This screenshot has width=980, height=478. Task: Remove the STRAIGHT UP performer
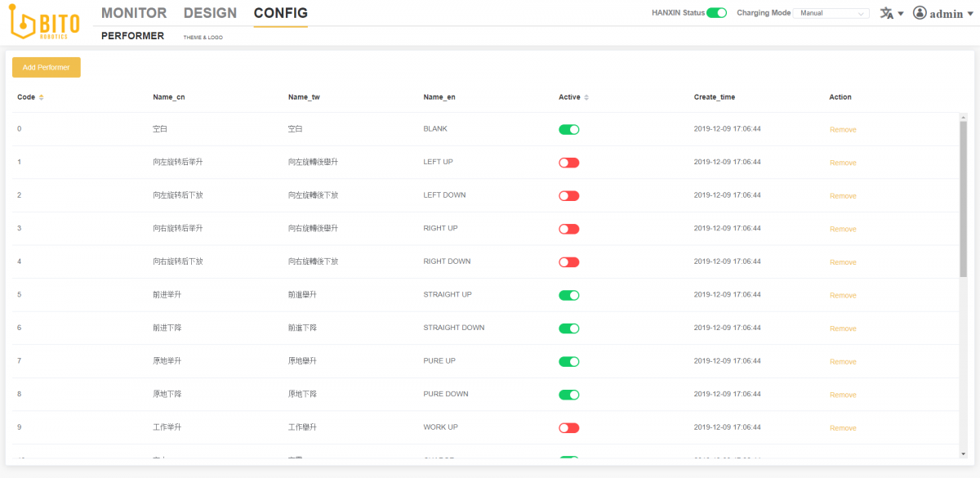843,295
